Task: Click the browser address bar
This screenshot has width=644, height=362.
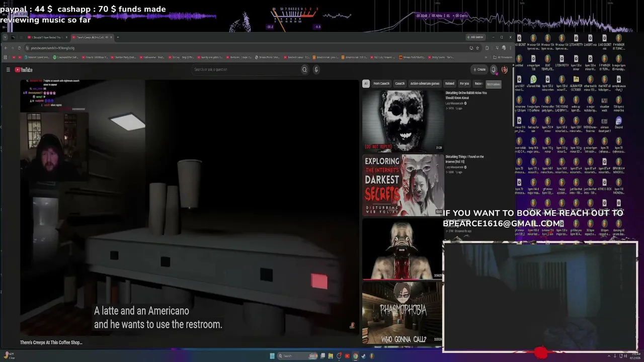Action: tap(247, 48)
